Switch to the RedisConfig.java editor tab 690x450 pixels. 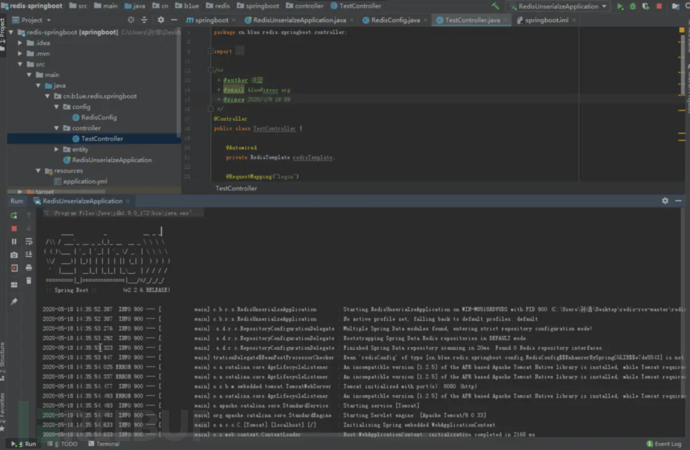(398, 20)
